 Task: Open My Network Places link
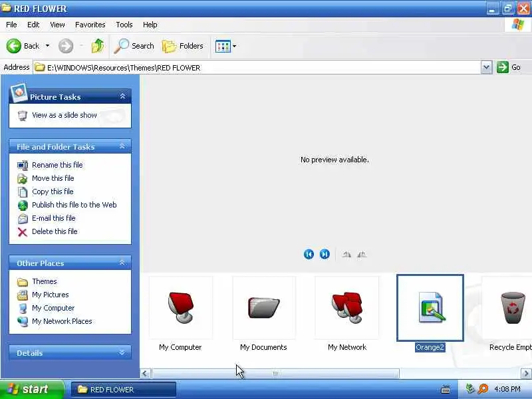pos(62,321)
